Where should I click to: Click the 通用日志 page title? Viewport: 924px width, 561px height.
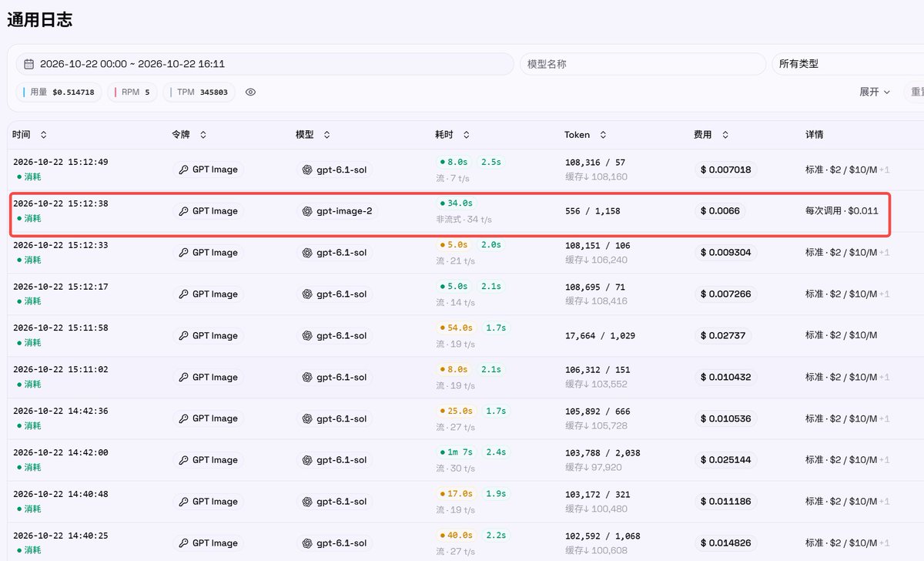pyautogui.click(x=40, y=20)
